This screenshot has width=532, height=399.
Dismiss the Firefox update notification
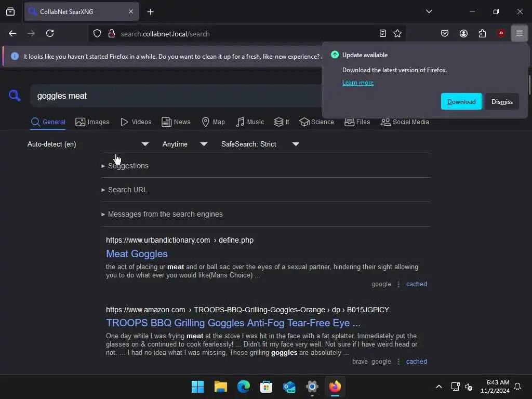(502, 101)
